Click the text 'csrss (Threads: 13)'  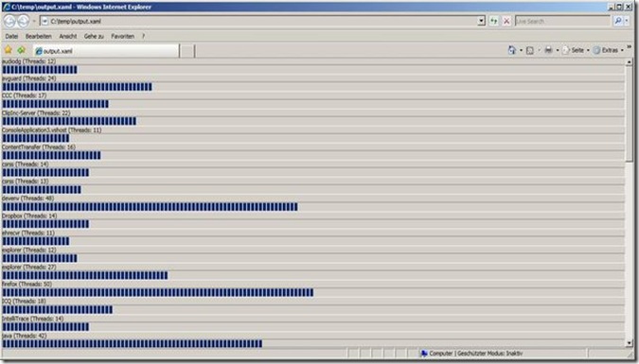click(25, 182)
